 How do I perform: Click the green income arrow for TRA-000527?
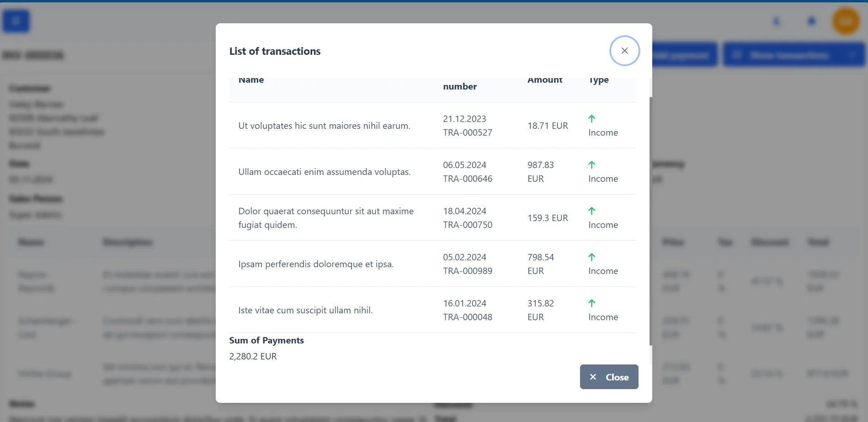coord(591,119)
